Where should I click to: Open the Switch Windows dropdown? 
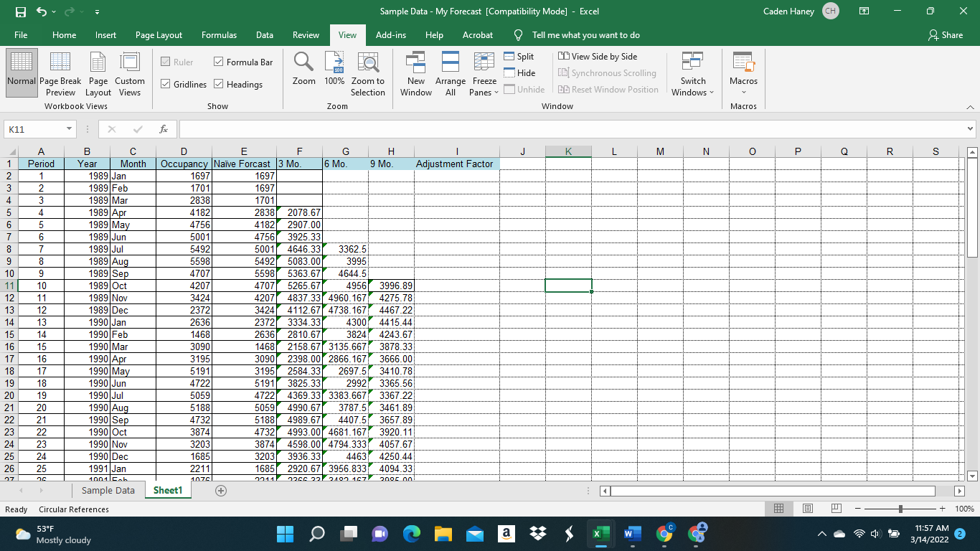point(692,72)
